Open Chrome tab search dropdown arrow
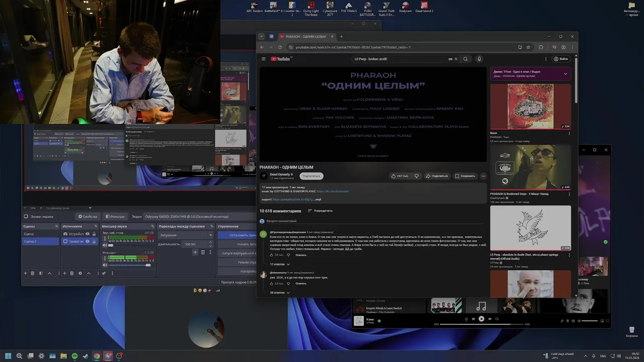 261,36
